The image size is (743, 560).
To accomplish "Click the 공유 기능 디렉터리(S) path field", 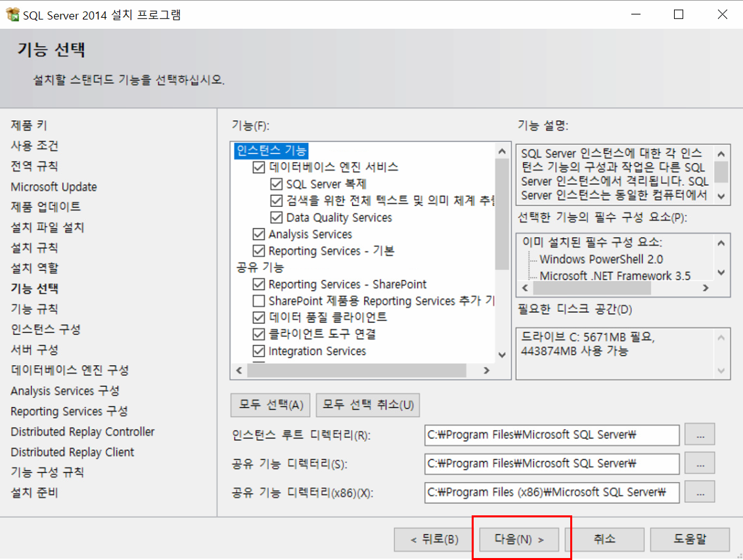I will pyautogui.click(x=552, y=464).
